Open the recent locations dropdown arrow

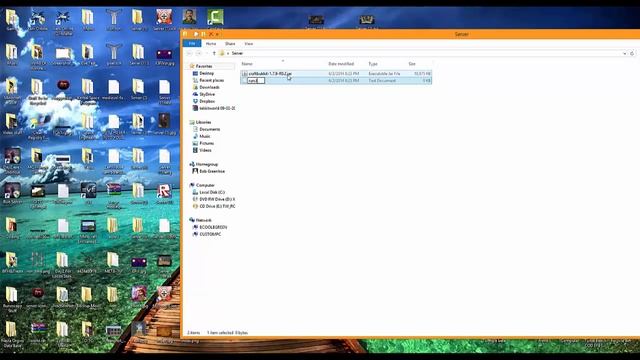(207, 53)
